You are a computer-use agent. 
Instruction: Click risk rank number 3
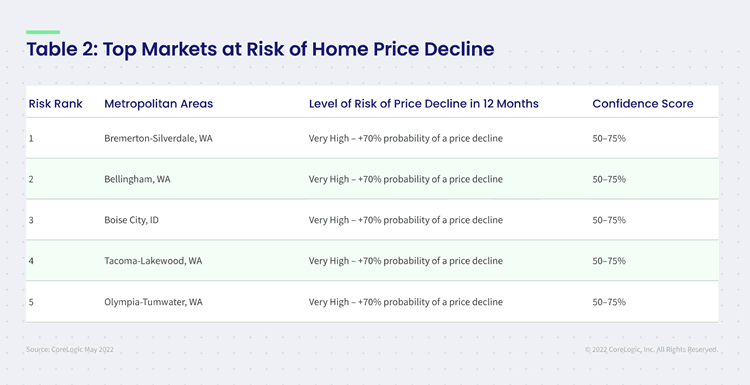pos(31,220)
